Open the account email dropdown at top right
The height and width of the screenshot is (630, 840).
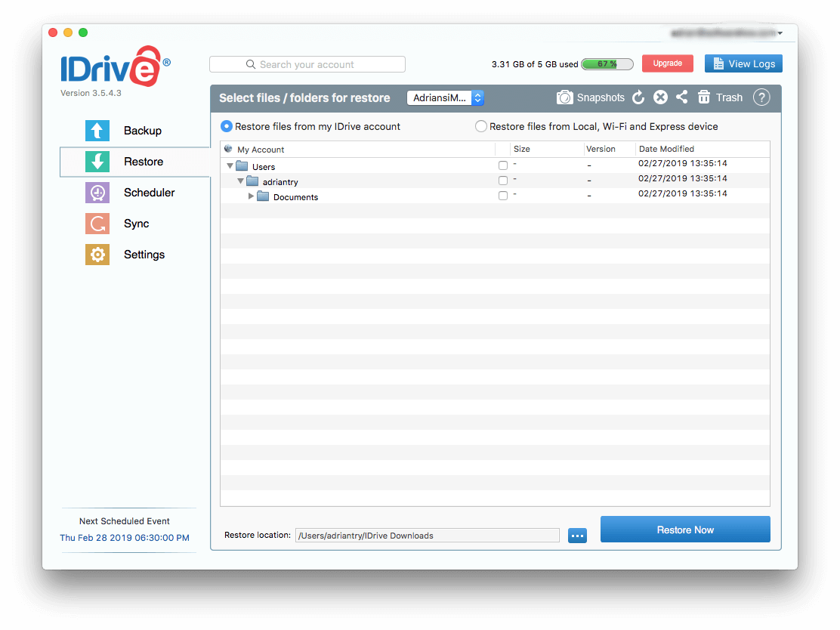(727, 33)
